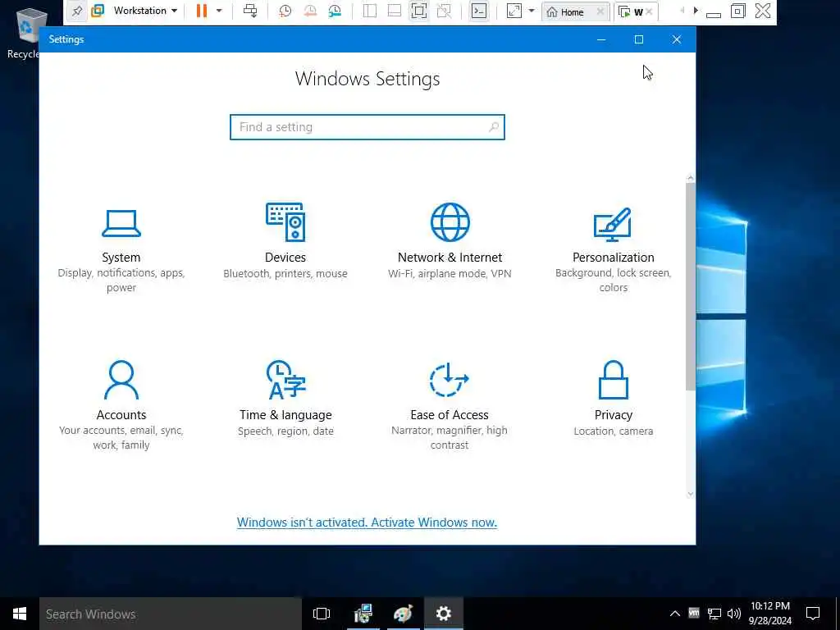Enter VMware full screen mode
This screenshot has height=630, width=840.
(x=419, y=11)
